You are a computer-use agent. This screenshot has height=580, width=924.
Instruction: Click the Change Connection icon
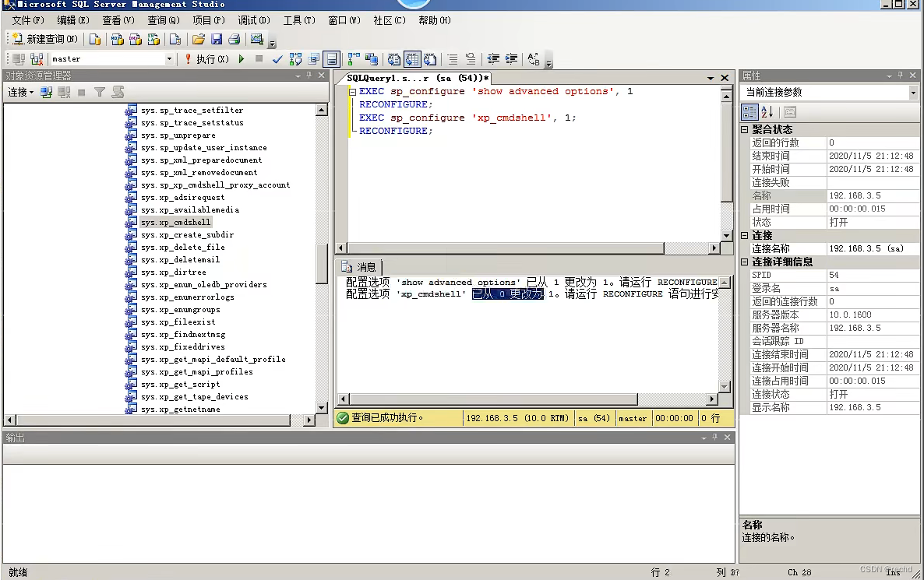(x=37, y=59)
